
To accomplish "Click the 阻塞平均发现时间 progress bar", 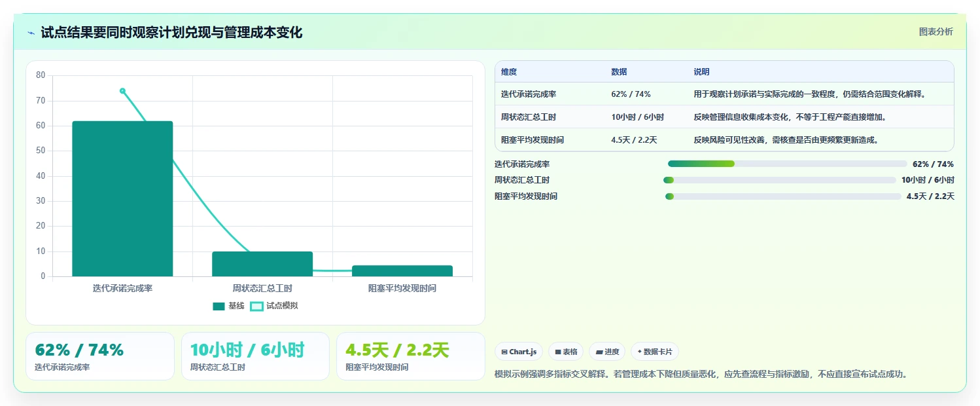I will tap(783, 196).
